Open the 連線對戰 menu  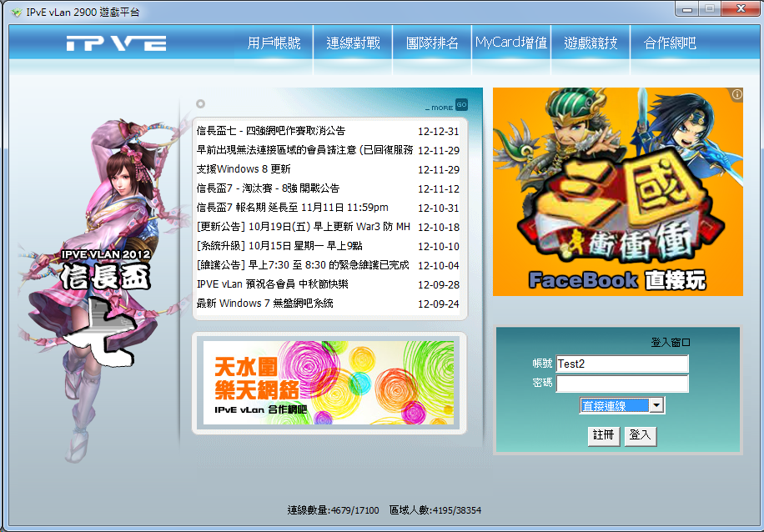click(x=354, y=43)
